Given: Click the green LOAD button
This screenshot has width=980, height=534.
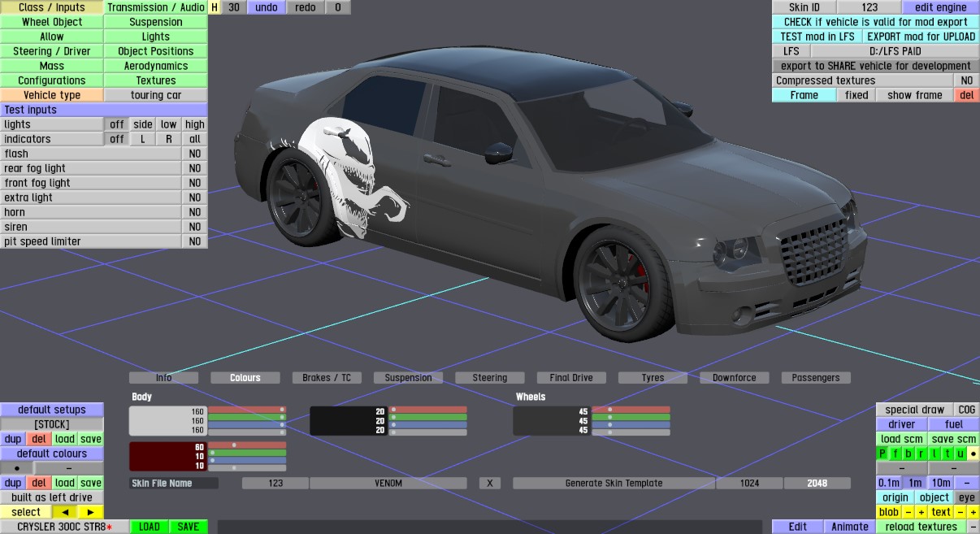Looking at the screenshot, I should [150, 527].
